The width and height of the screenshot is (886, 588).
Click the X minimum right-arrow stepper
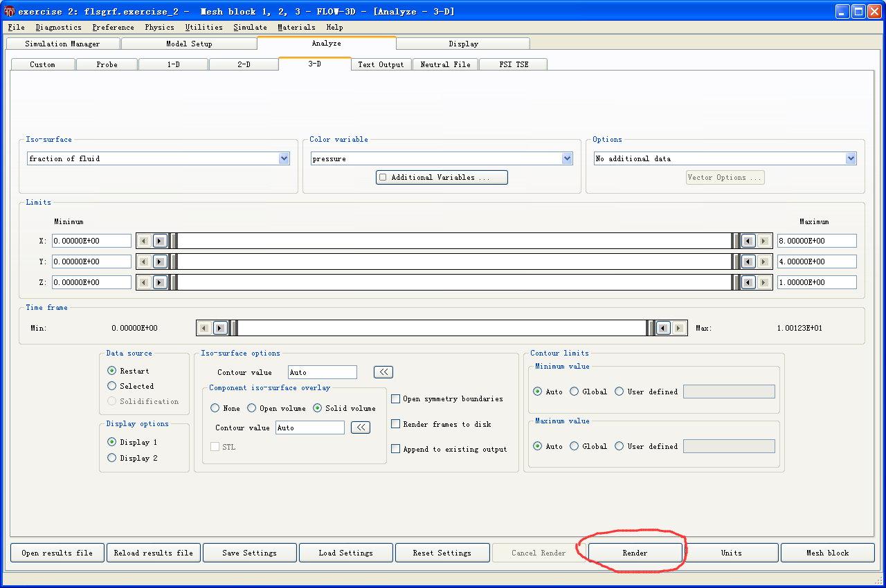(x=160, y=241)
